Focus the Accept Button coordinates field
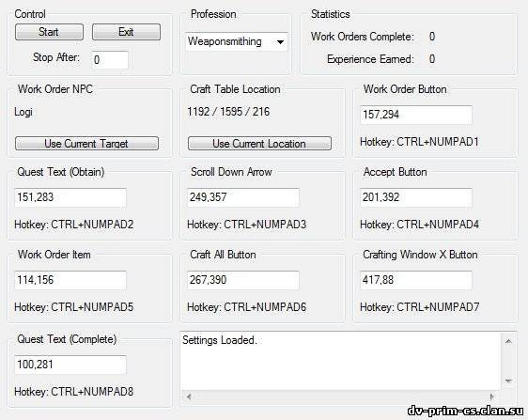The width and height of the screenshot is (528, 420). coord(416,197)
